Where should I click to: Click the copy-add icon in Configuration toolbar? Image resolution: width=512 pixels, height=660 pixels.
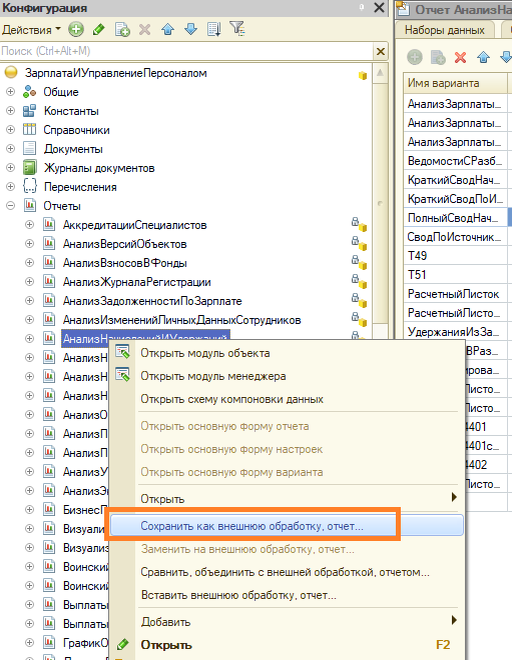[122, 29]
